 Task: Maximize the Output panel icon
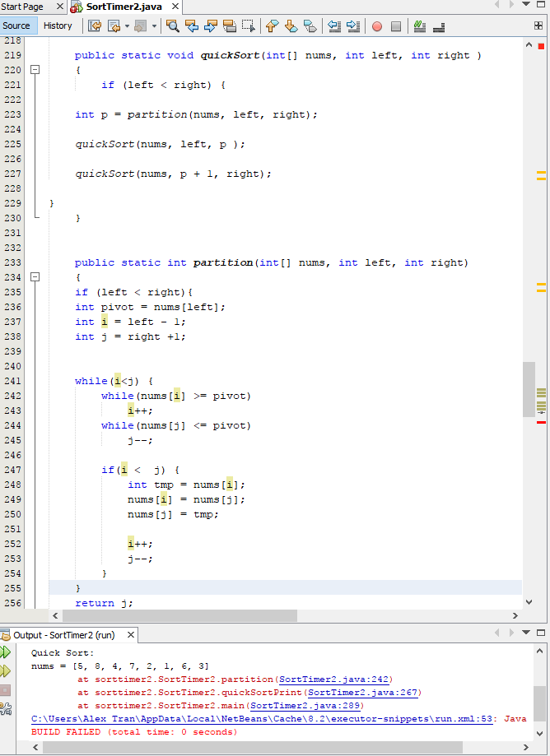[541, 632]
